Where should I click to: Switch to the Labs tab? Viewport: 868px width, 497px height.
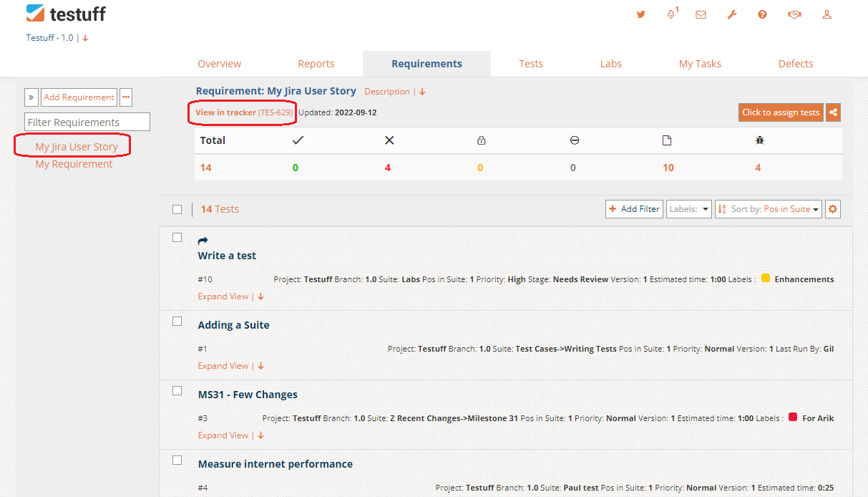pos(611,64)
